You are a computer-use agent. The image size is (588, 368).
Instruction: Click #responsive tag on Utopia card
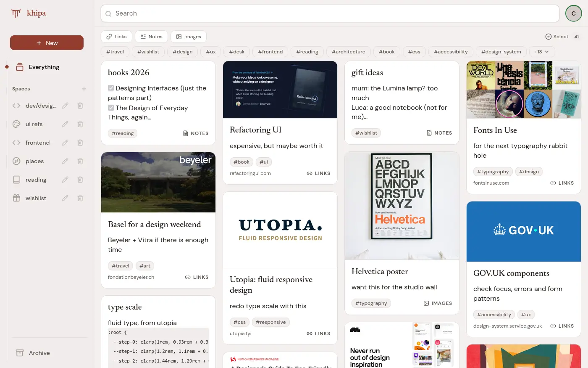pos(270,322)
